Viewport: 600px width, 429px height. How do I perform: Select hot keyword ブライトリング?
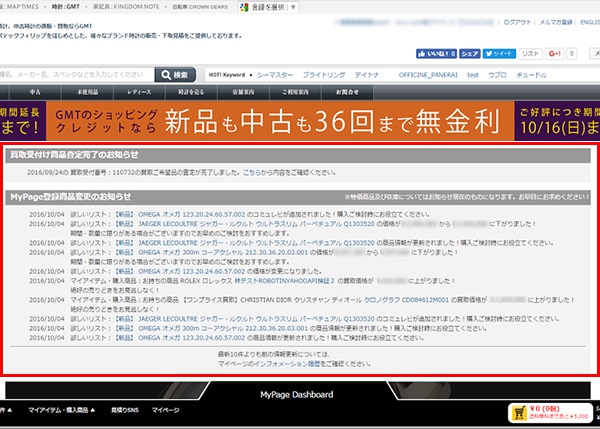click(x=324, y=75)
